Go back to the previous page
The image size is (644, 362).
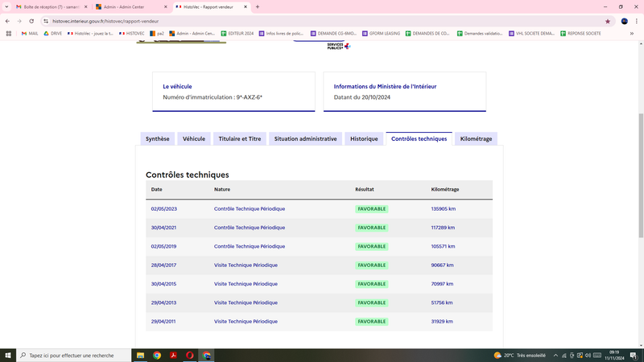click(x=7, y=21)
